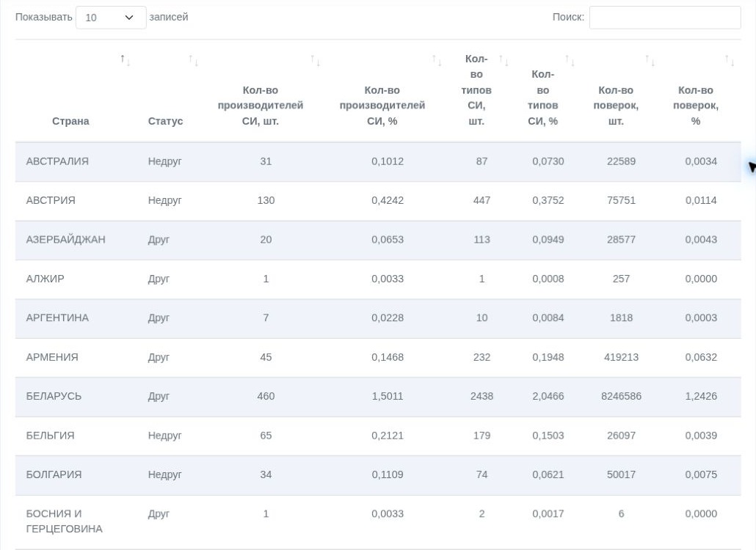
Task: Select the БЕЛАРУСЬ country cell
Action: [54, 396]
